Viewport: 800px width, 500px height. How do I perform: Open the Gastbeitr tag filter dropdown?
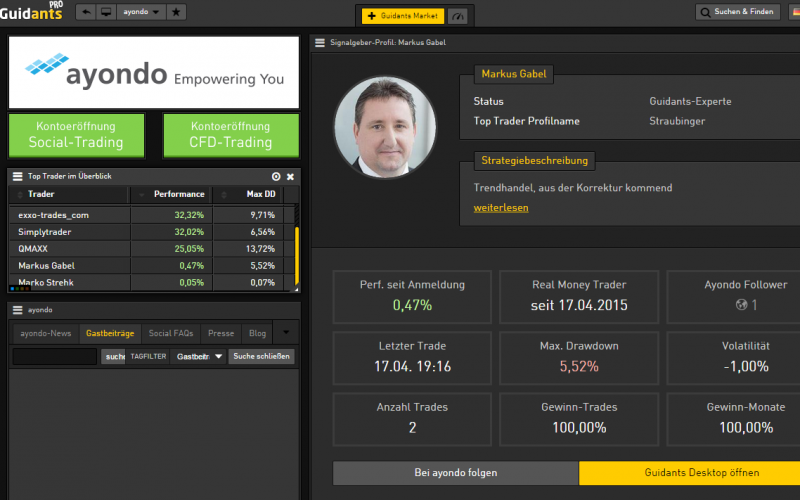[199, 356]
